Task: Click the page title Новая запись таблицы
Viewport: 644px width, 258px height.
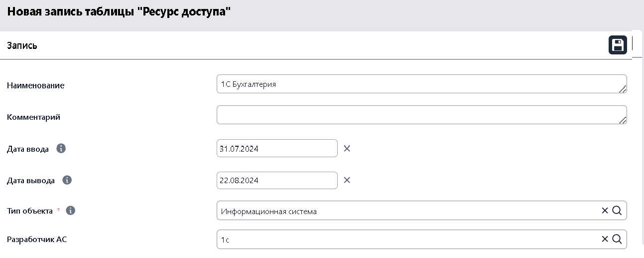Action: (120, 11)
